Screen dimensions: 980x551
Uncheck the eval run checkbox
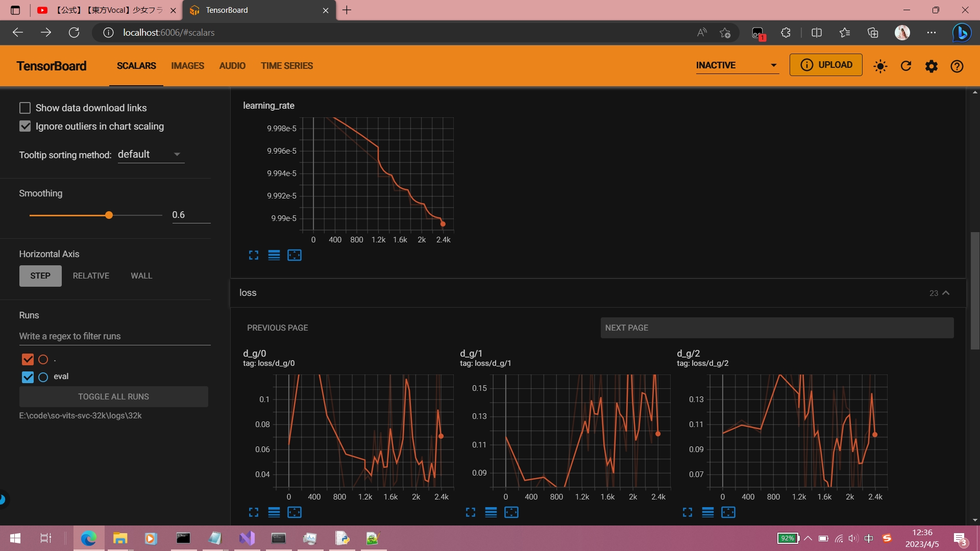[28, 377]
